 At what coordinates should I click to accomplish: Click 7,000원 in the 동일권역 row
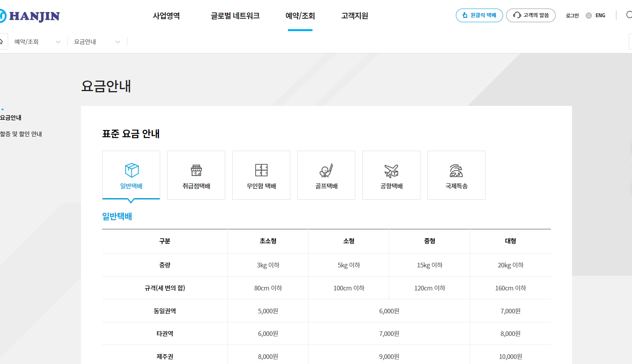(510, 311)
